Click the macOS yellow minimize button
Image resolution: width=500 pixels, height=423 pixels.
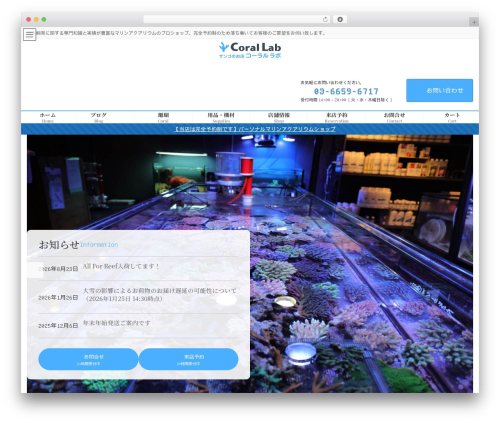click(x=36, y=20)
